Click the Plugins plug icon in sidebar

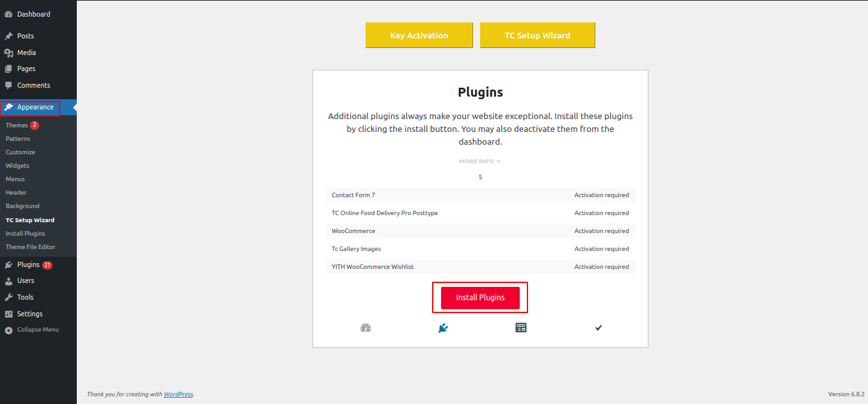point(8,264)
